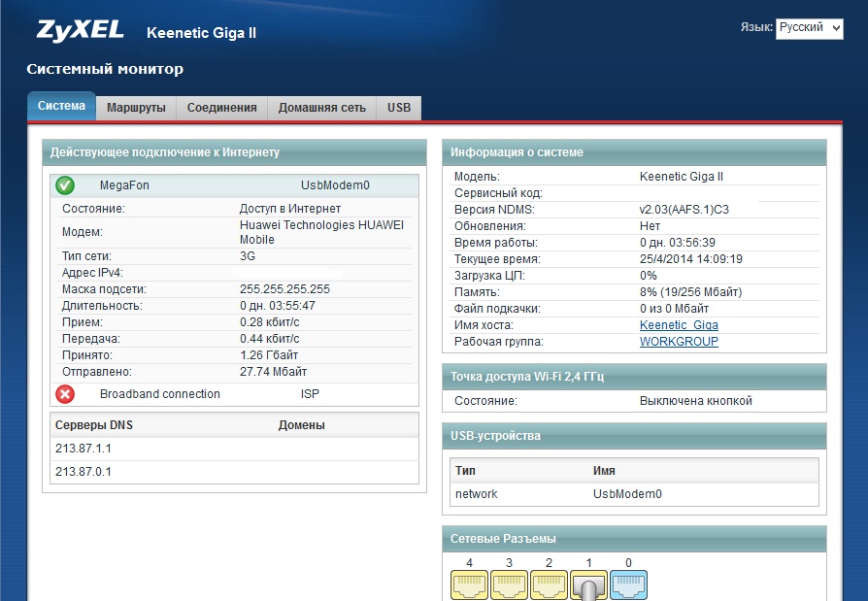868x601 pixels.
Task: Click the Wi-Fi state Выключена кнопкой
Action: point(696,401)
